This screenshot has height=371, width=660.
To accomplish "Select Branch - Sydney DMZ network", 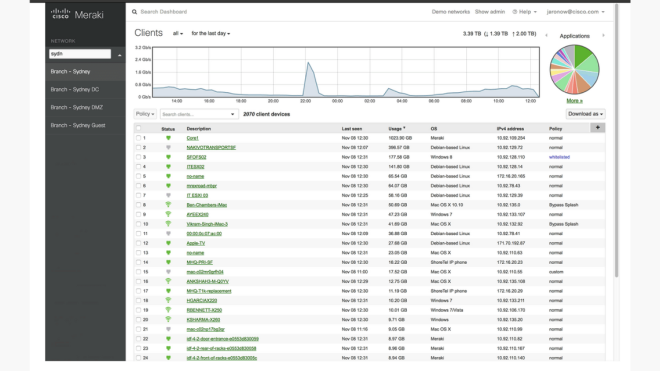I will pos(85,107).
